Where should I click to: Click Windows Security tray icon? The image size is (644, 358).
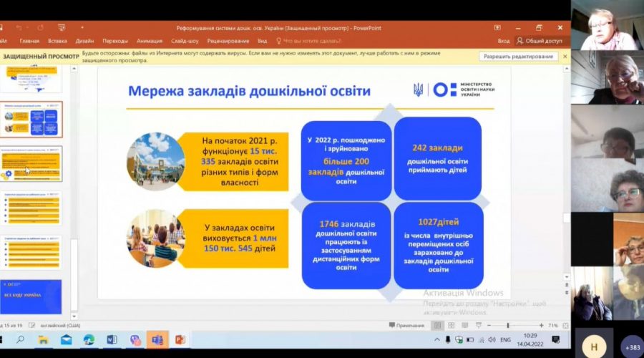coord(459,340)
